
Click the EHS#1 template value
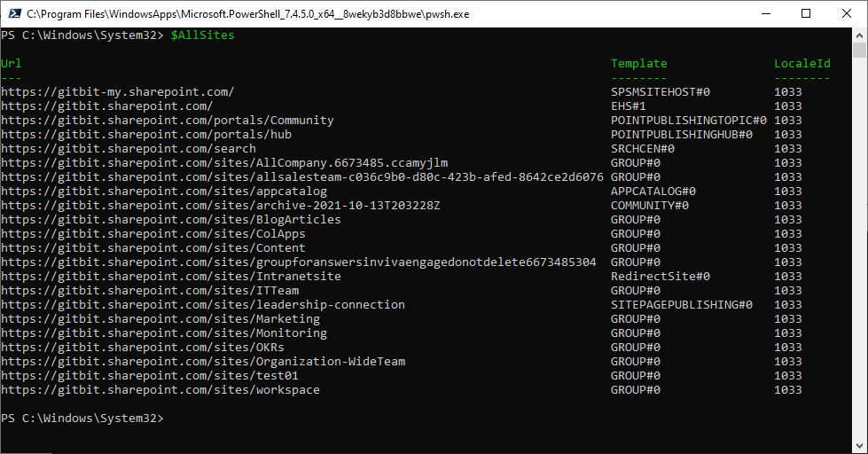(x=629, y=106)
